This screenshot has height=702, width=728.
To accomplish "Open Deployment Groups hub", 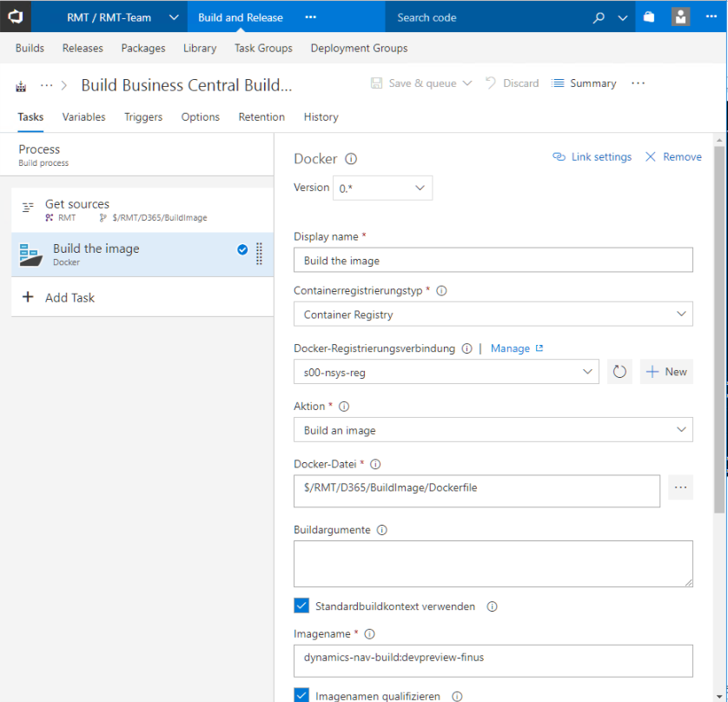I will tap(359, 49).
